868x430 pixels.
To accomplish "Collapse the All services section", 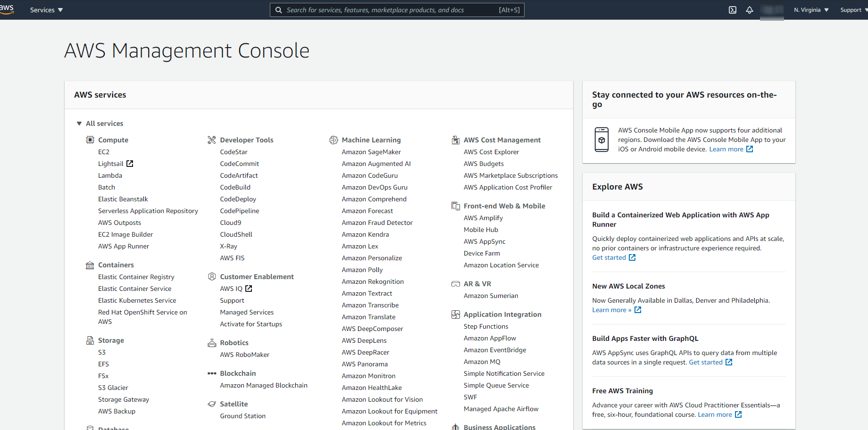I will (79, 123).
